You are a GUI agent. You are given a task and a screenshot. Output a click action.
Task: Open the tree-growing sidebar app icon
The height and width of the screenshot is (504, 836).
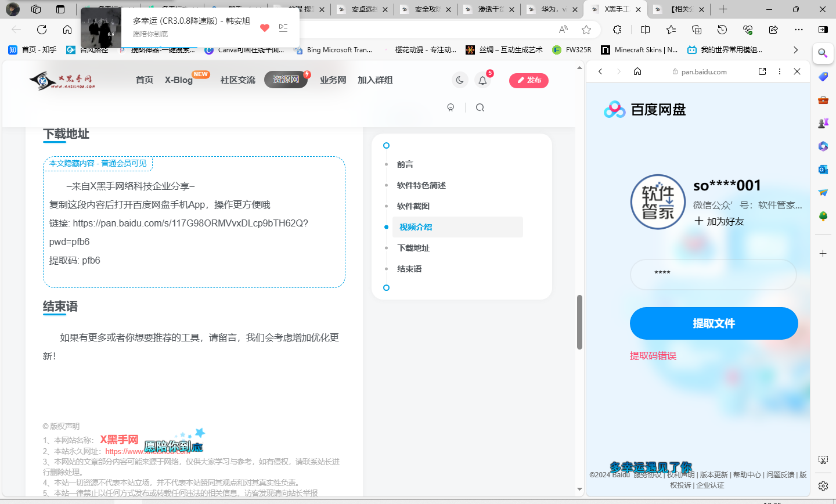point(823,217)
